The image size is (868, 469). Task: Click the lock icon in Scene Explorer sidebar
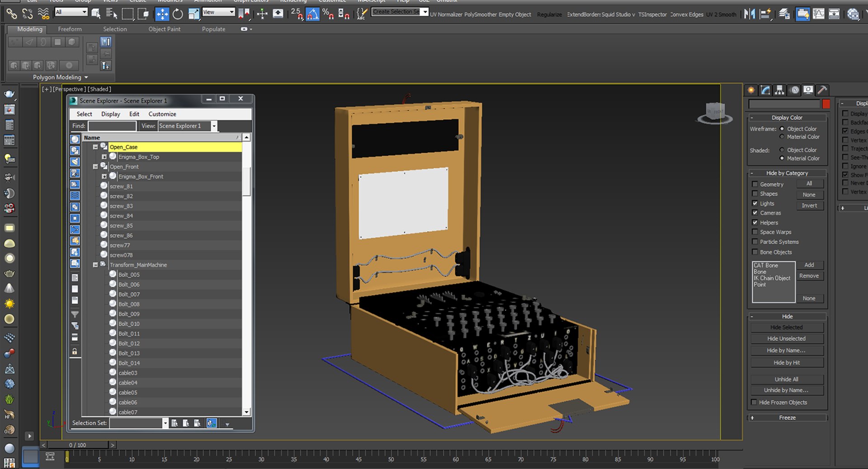(75, 351)
